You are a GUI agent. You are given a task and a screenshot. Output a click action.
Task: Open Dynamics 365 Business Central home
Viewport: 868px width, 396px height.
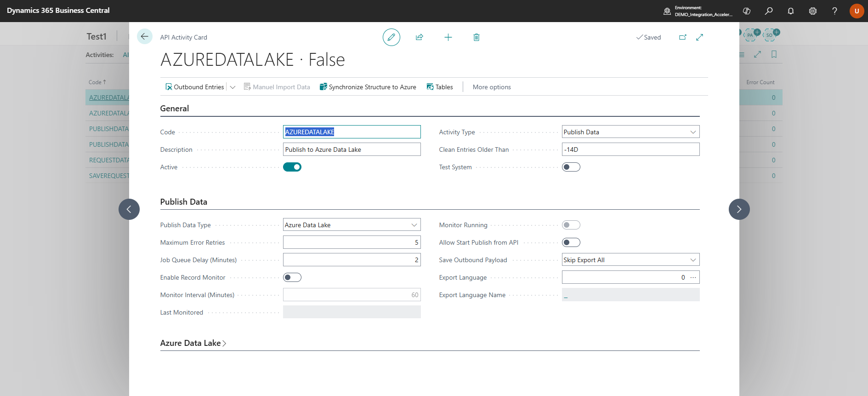point(58,11)
